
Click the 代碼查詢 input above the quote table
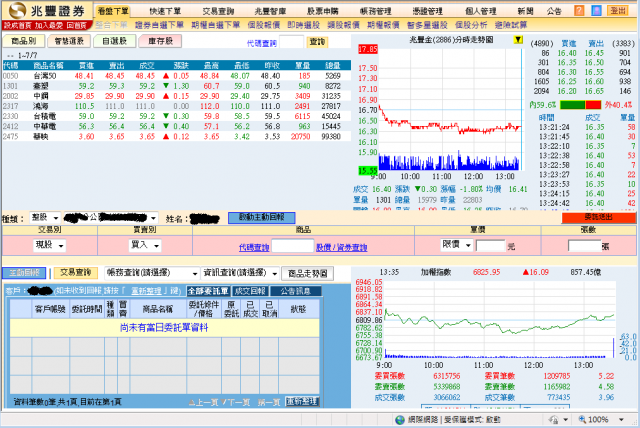(x=291, y=42)
